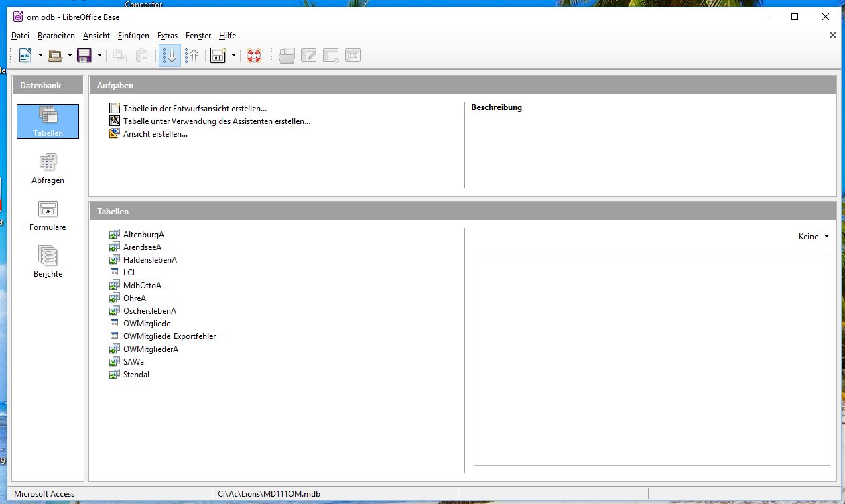845x504 pixels.
Task: Click 'Microsoft Access' in the status bar
Action: (44, 494)
